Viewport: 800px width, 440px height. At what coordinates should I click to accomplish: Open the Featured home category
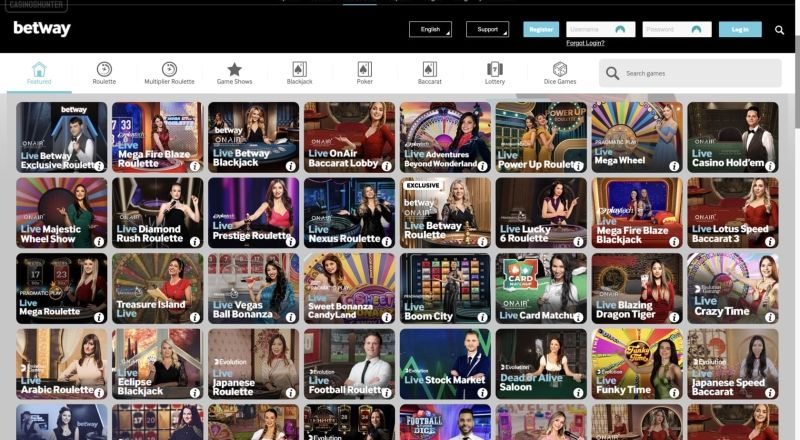pyautogui.click(x=39, y=73)
